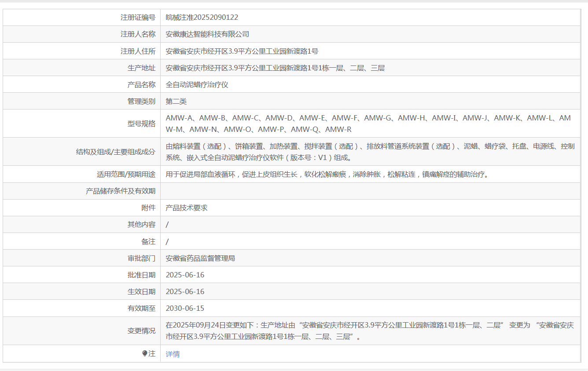
Task: Click management class value 第二类
Action: (x=176, y=102)
